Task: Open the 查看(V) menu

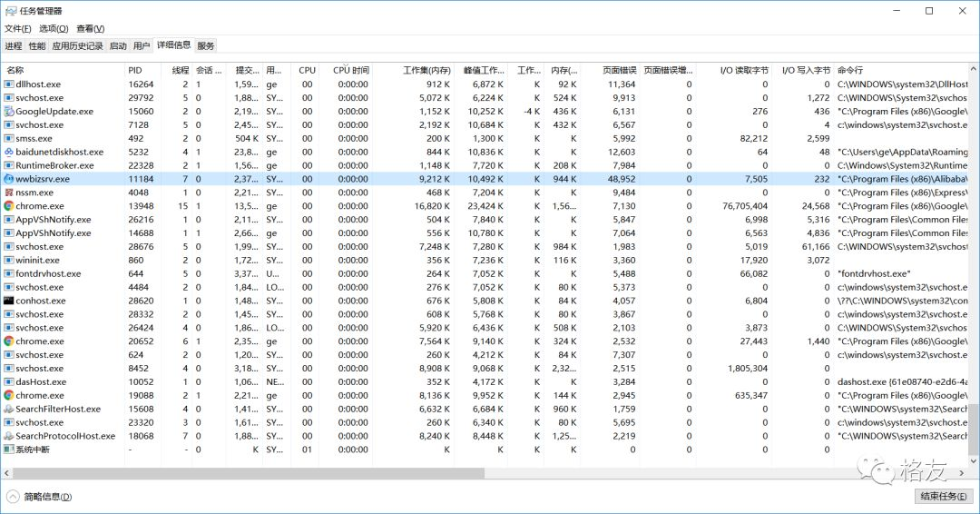Action: tap(91, 29)
